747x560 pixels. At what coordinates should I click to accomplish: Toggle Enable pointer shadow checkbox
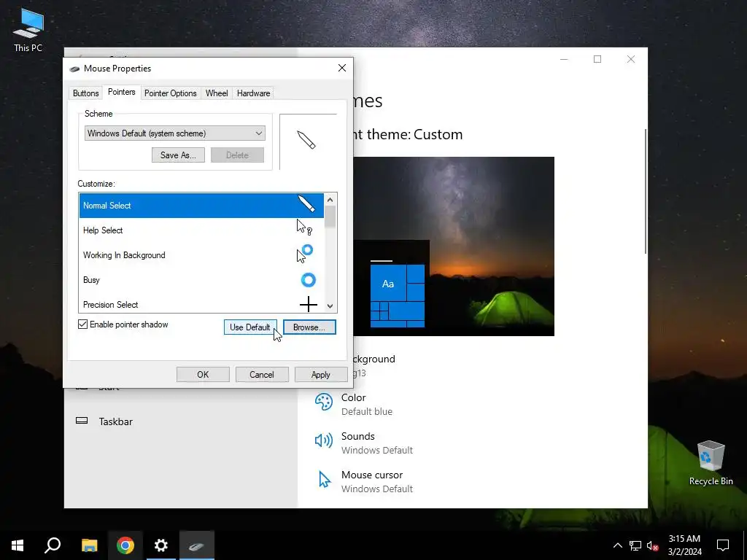pos(83,324)
